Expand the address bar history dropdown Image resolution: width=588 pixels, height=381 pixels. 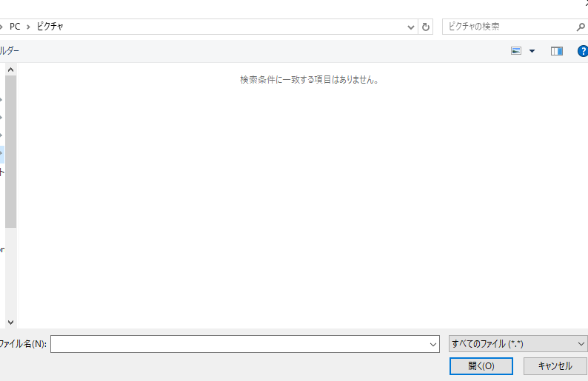coord(412,27)
